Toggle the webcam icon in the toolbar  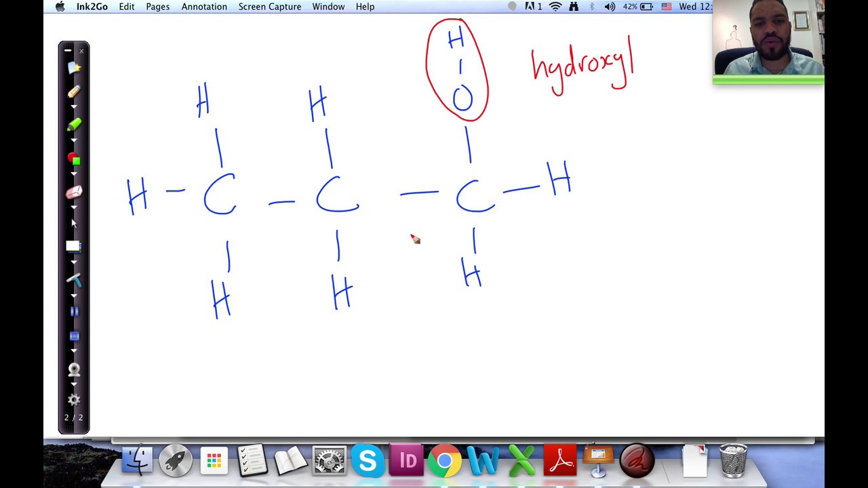tap(74, 370)
